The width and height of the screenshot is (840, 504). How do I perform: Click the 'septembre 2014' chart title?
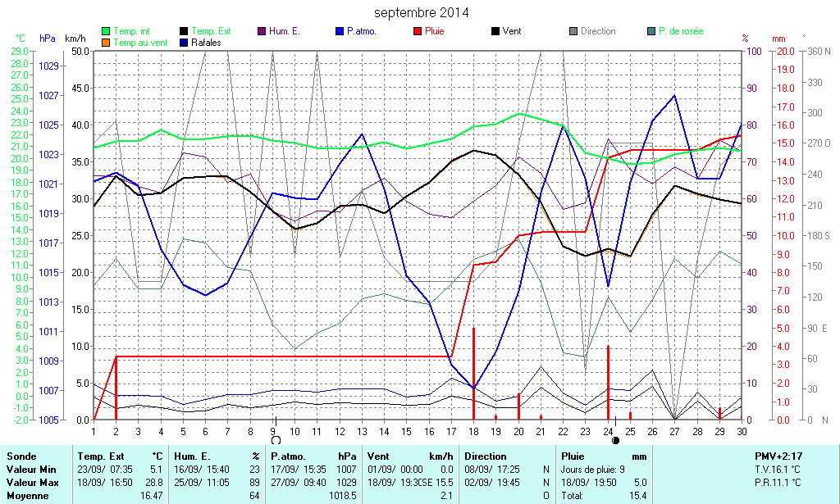coord(421,12)
